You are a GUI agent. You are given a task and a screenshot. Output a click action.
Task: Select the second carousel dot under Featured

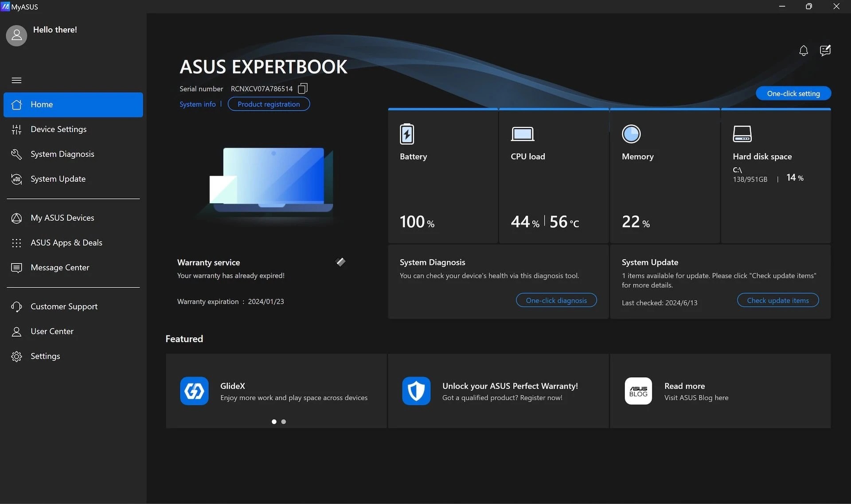(283, 422)
